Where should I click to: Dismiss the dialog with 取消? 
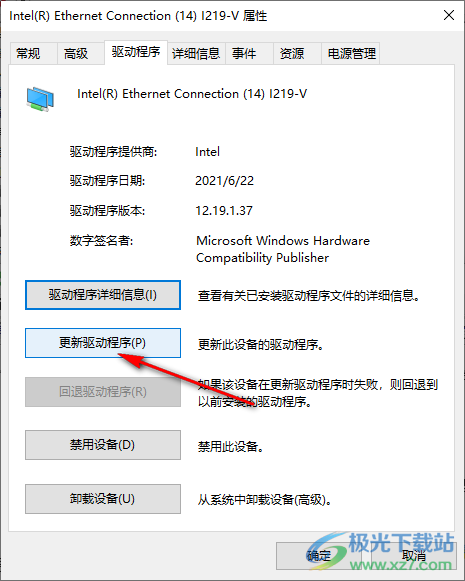point(413,555)
